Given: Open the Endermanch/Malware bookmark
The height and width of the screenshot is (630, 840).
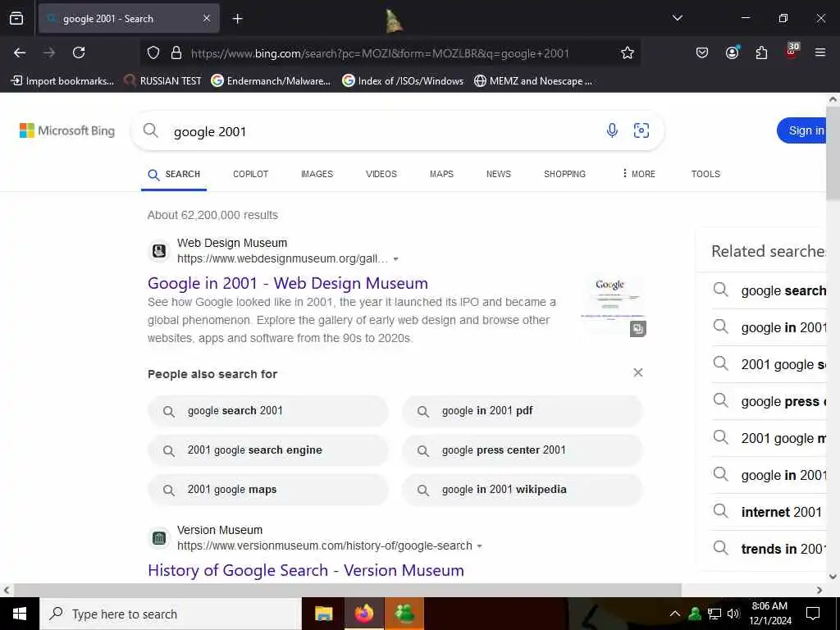Looking at the screenshot, I should 271,81.
